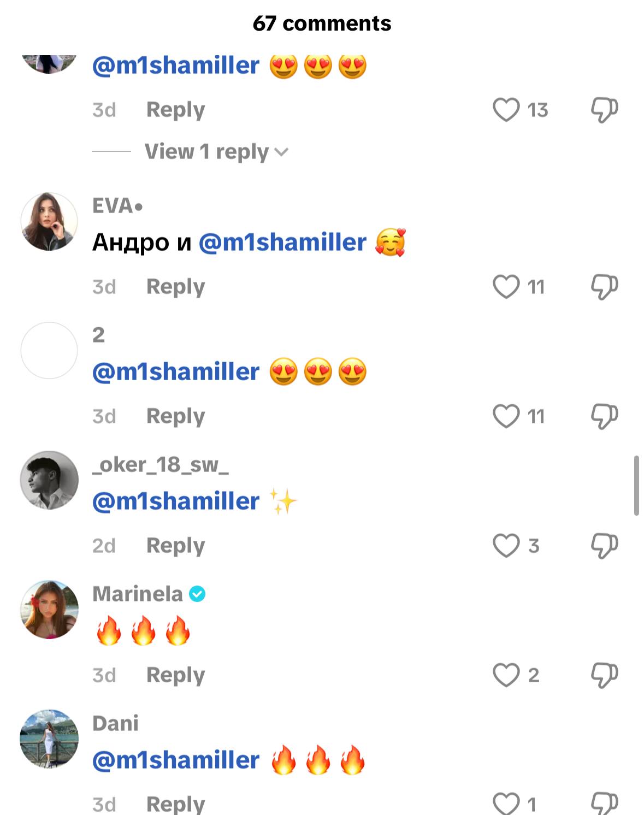Open @m1shamiller mention in Dani's comment

point(176,760)
